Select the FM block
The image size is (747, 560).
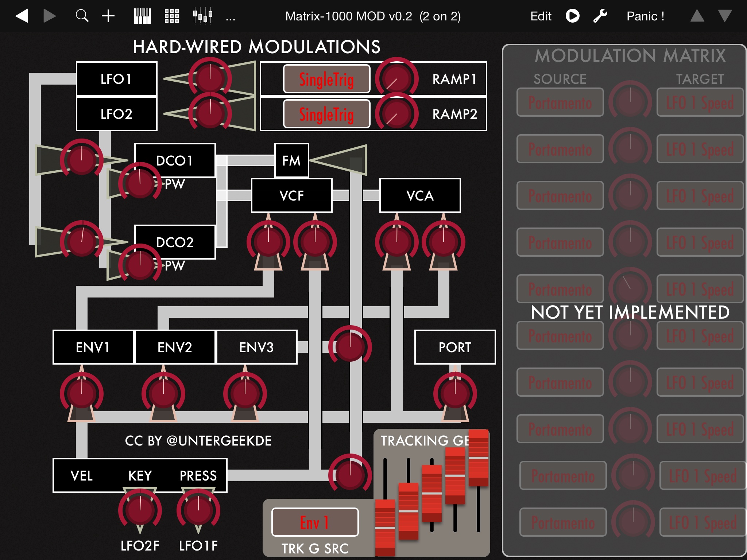point(291,160)
